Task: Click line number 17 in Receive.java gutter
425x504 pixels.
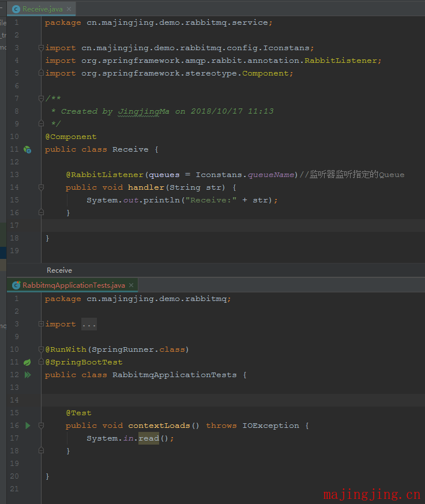Action: pos(14,225)
